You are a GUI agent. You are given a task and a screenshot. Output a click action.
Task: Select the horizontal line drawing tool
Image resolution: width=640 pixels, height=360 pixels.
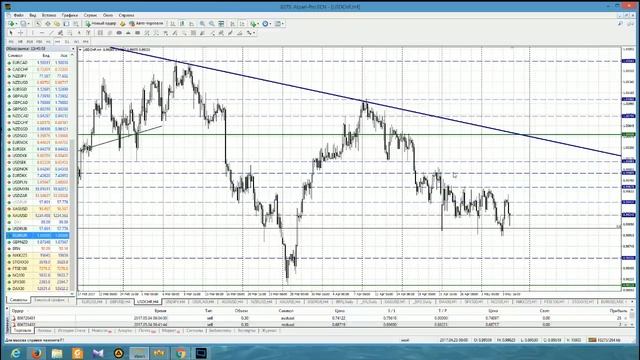(42, 33)
